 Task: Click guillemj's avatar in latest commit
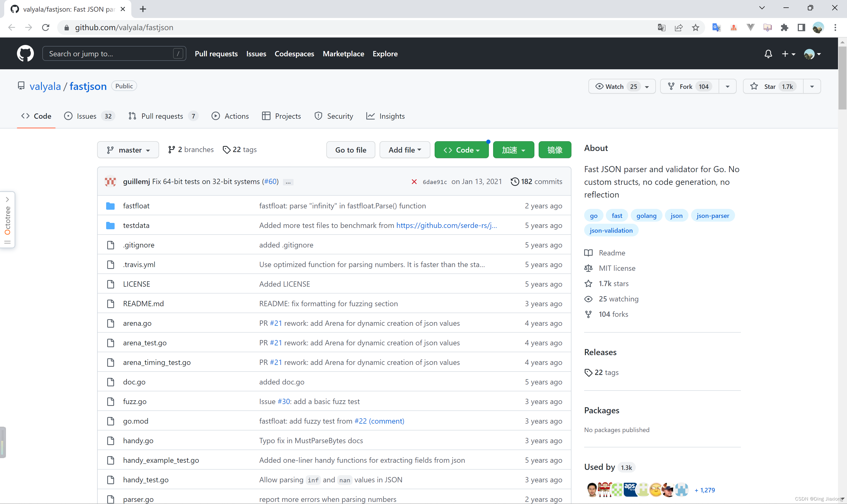tap(110, 181)
